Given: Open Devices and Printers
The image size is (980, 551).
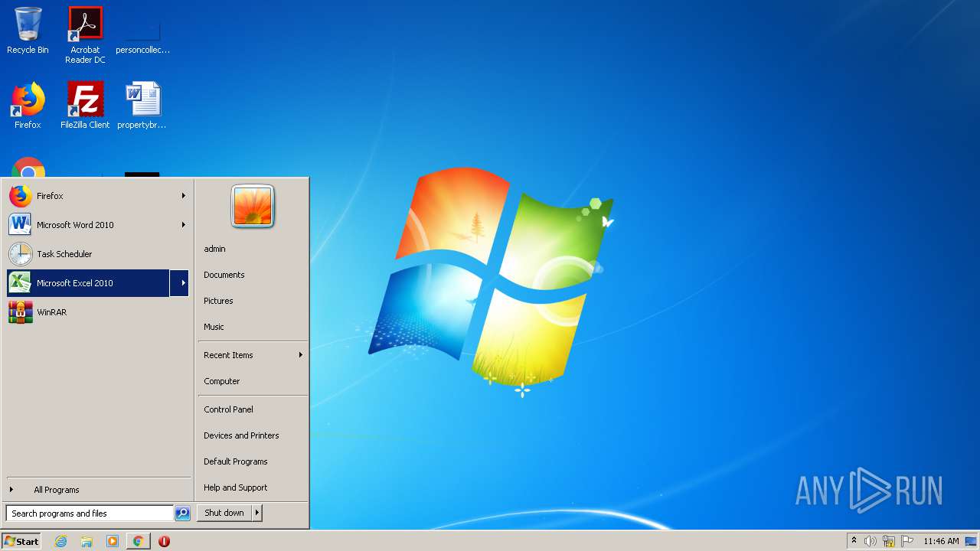Looking at the screenshot, I should click(x=241, y=435).
